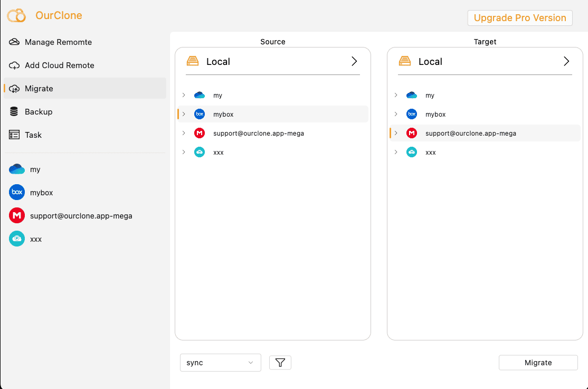Click pCloud icon of xxx in Target list
The height and width of the screenshot is (389, 588).
(x=412, y=152)
